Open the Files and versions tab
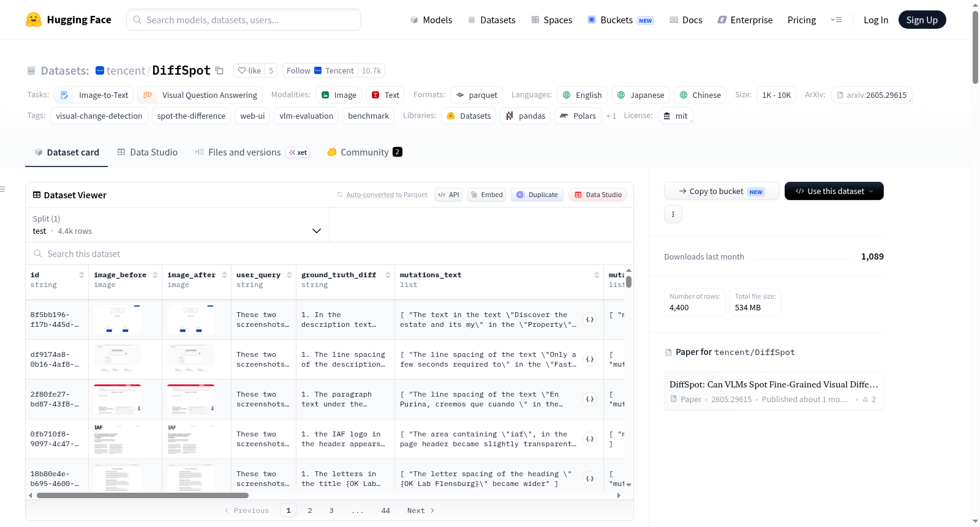The width and height of the screenshot is (980, 527). click(x=252, y=152)
